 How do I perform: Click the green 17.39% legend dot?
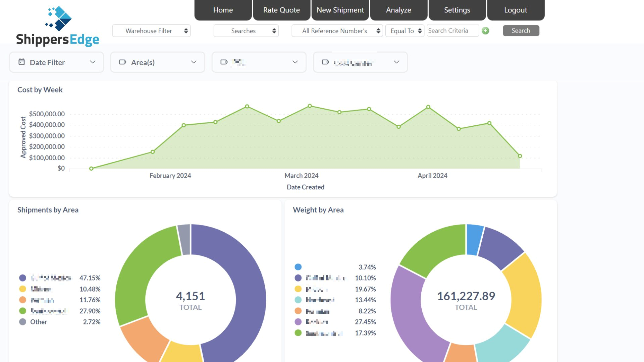pos(298,333)
